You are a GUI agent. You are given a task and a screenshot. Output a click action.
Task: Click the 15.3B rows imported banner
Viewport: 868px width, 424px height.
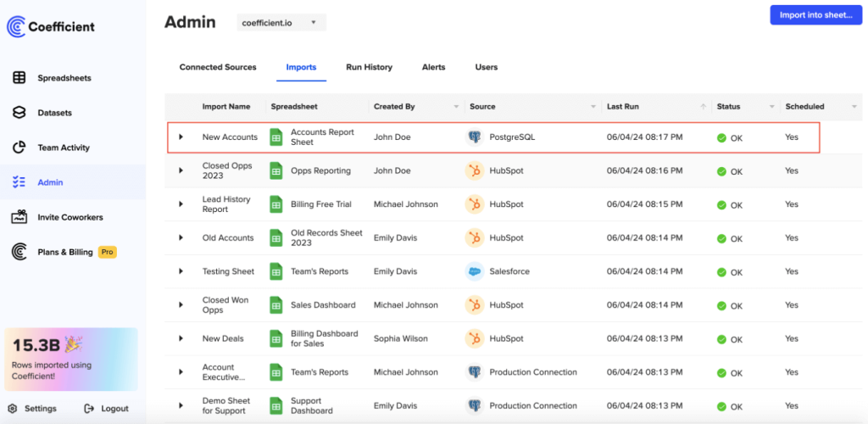(x=71, y=360)
